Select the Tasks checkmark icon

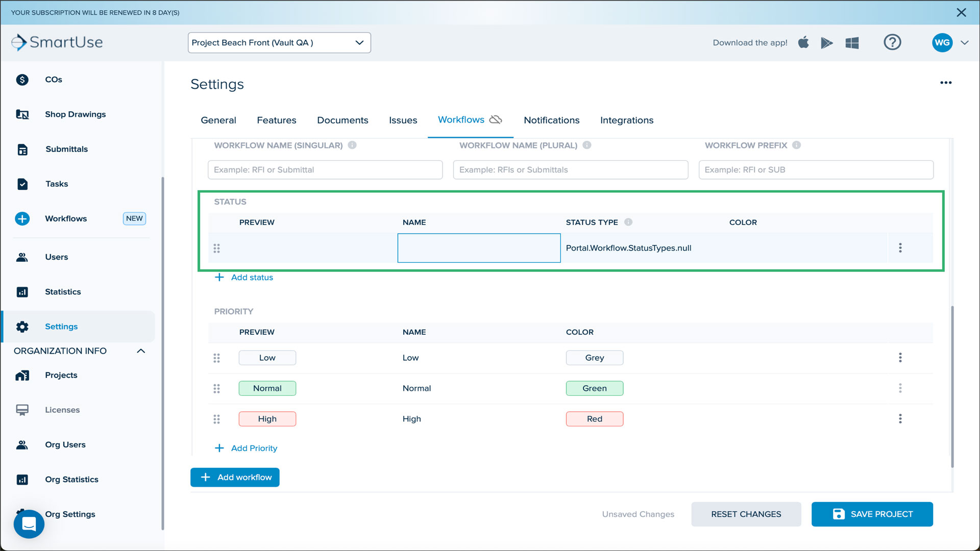22,184
